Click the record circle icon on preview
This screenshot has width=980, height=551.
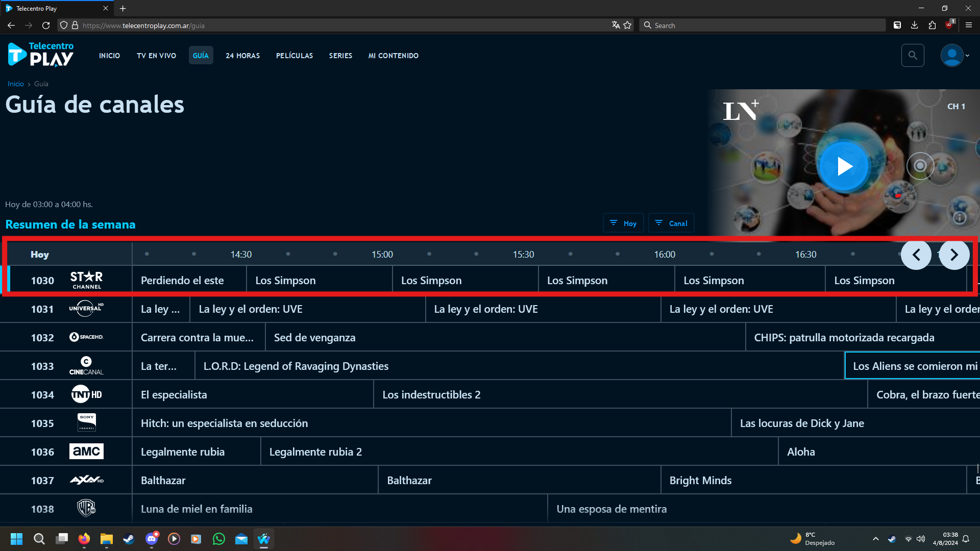920,166
